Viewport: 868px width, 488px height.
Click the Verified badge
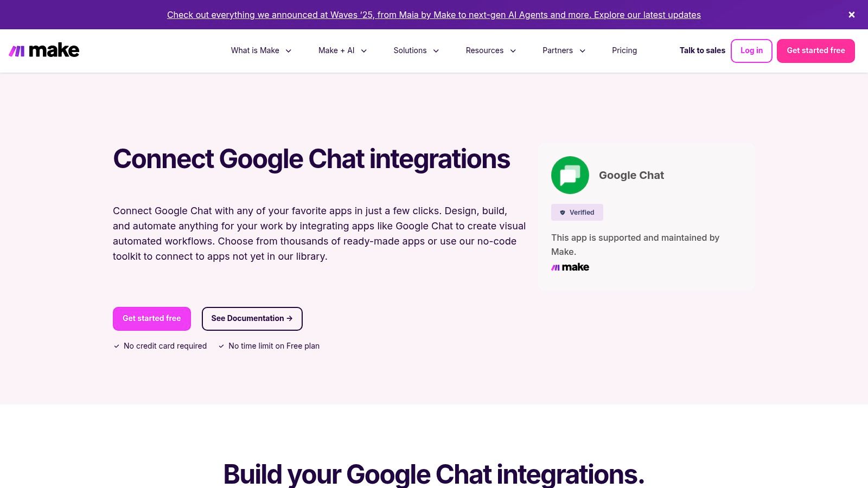[x=577, y=212]
